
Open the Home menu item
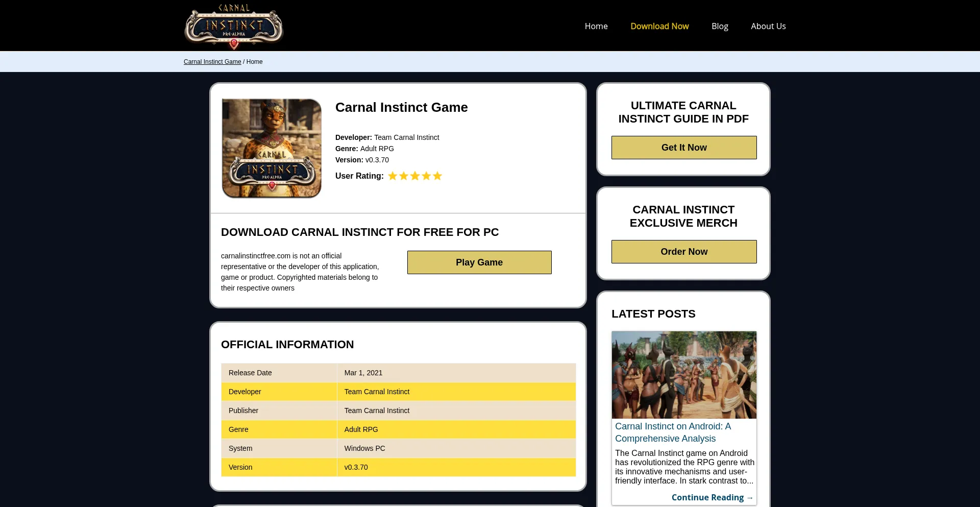[596, 26]
